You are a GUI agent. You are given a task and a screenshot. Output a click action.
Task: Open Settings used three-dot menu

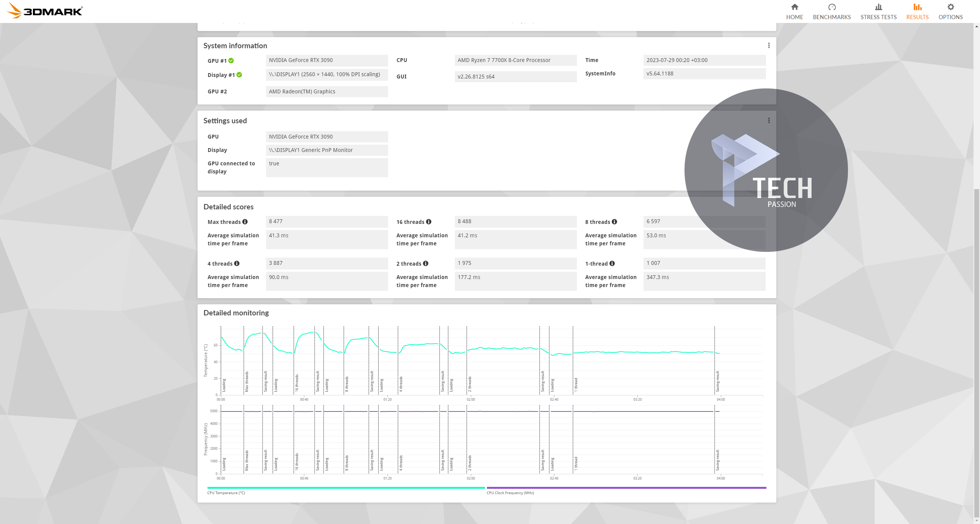tap(769, 121)
